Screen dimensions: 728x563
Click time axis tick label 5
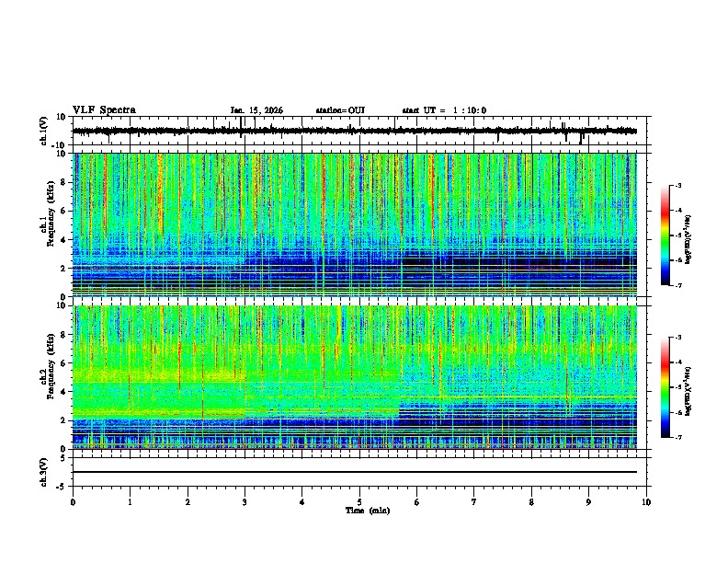point(359,502)
